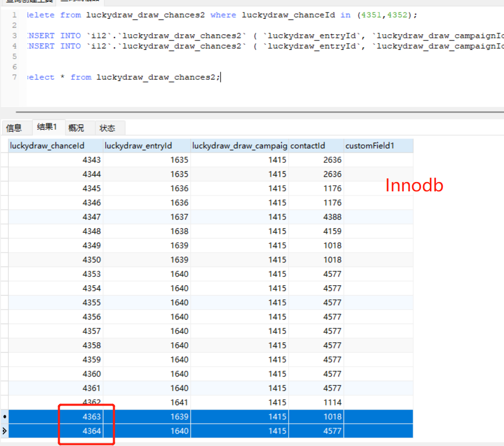The height and width of the screenshot is (446, 504).
Task: Select the cell with chanceId 4347
Action: click(56, 217)
